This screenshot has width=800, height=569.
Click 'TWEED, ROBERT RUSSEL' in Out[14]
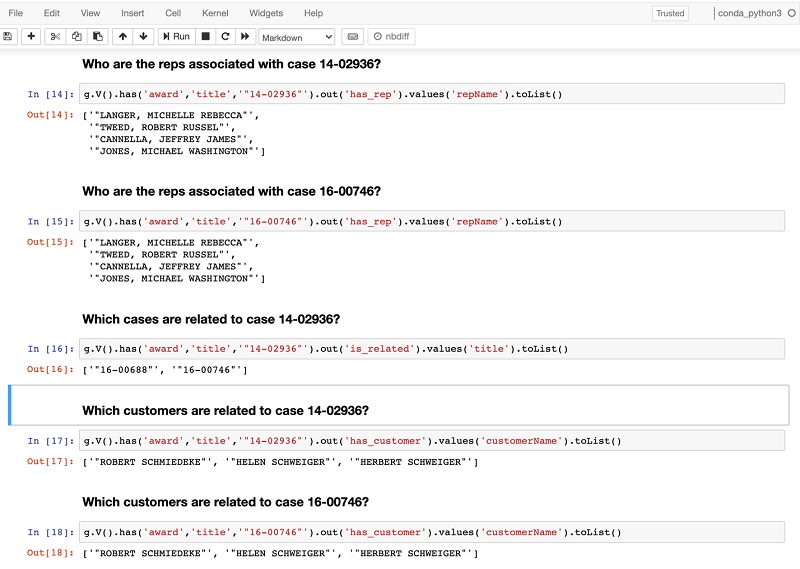159,128
